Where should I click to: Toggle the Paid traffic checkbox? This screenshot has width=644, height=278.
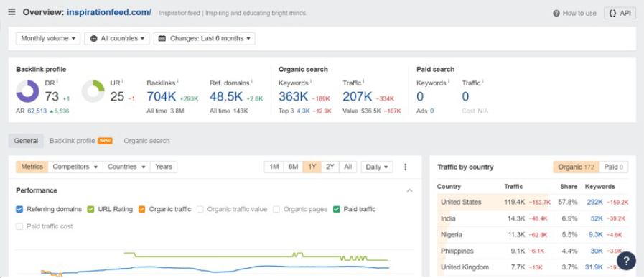337,209
